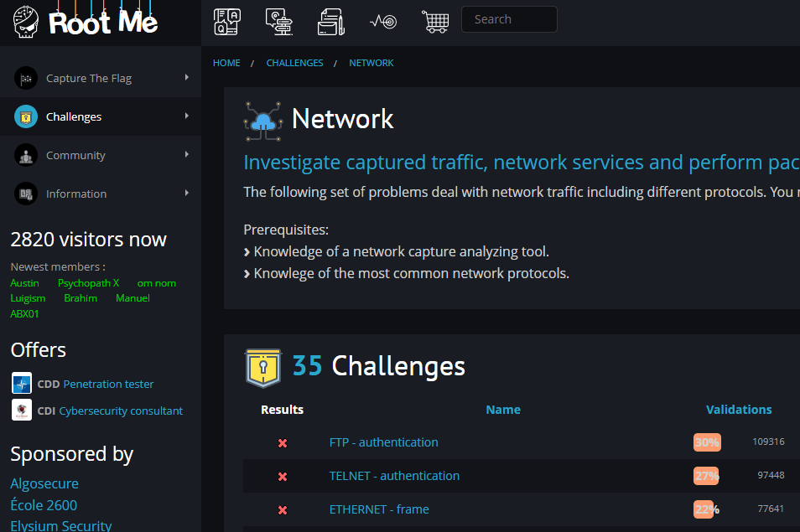The image size is (800, 532).
Task: Open the signpost directions icon in header
Action: (x=279, y=22)
